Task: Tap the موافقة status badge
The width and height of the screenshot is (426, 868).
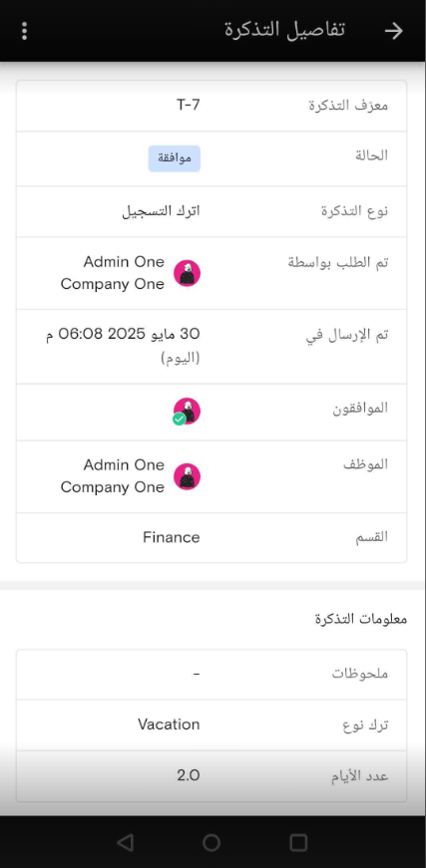Action: 174,158
